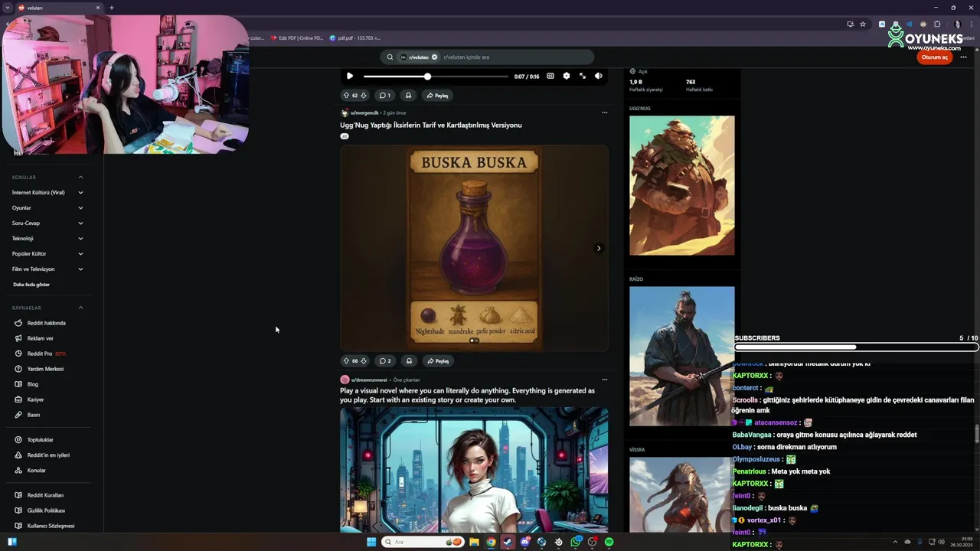This screenshot has height=551, width=980.
Task: Show next image in Buska Buska gallery
Action: coord(599,248)
